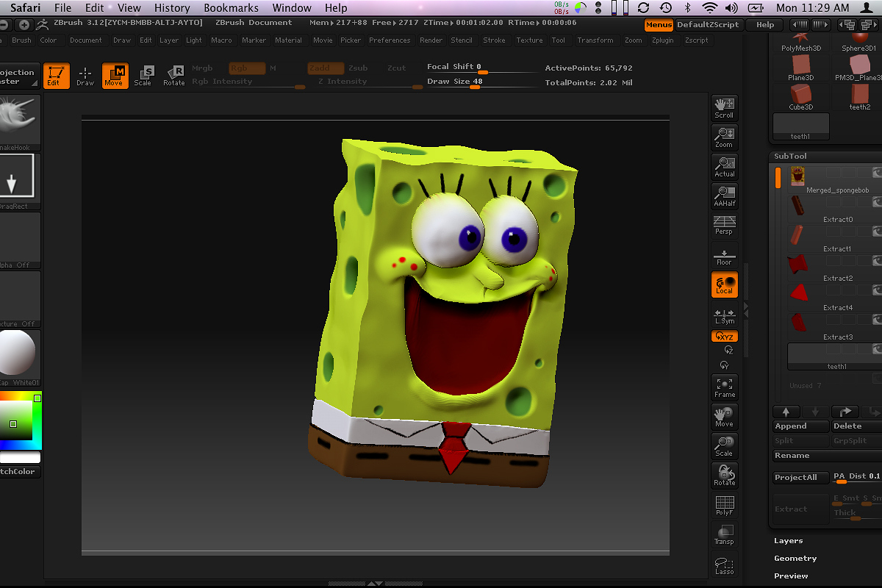Toggle Edit mode on the top shelf

pyautogui.click(x=56, y=76)
